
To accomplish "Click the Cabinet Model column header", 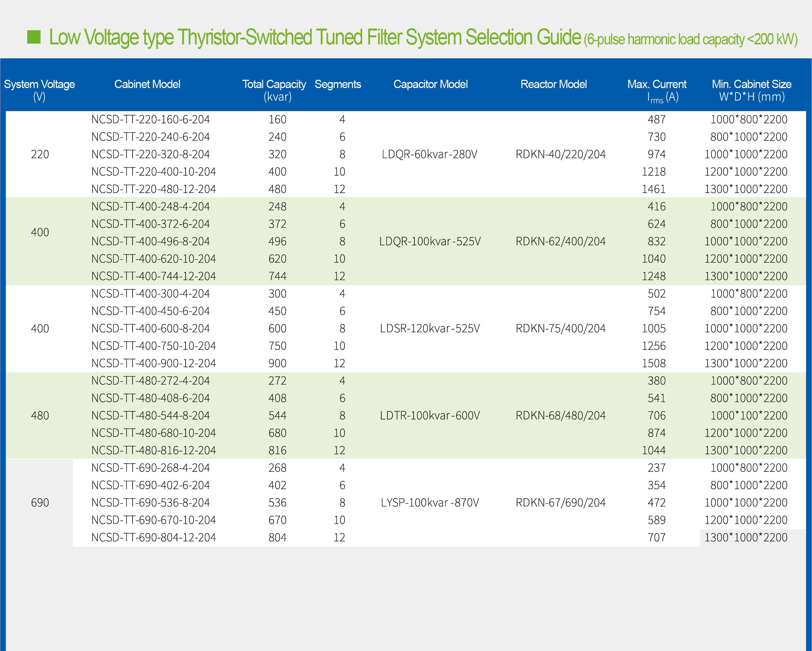I will [x=147, y=84].
